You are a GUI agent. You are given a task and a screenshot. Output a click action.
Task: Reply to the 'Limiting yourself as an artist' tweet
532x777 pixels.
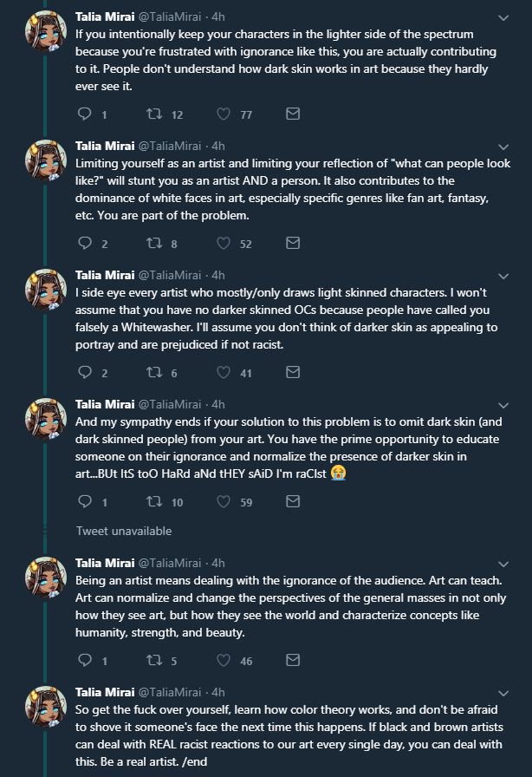(85, 243)
